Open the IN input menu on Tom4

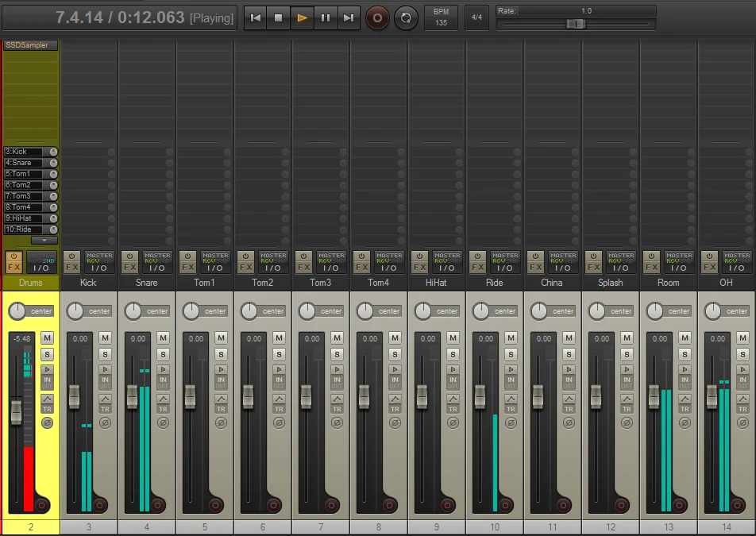(x=395, y=380)
